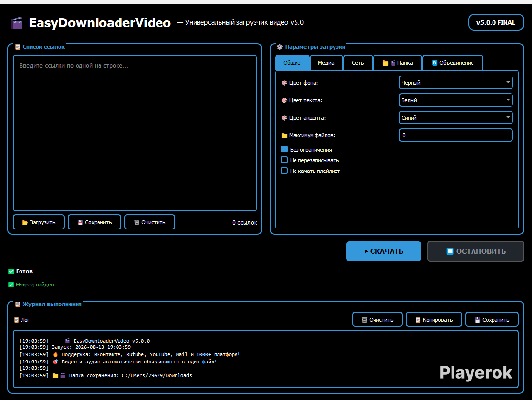The image size is (532, 400).
Task: Open the Цвет фона dropdown showing Чёрный
Action: (455, 82)
